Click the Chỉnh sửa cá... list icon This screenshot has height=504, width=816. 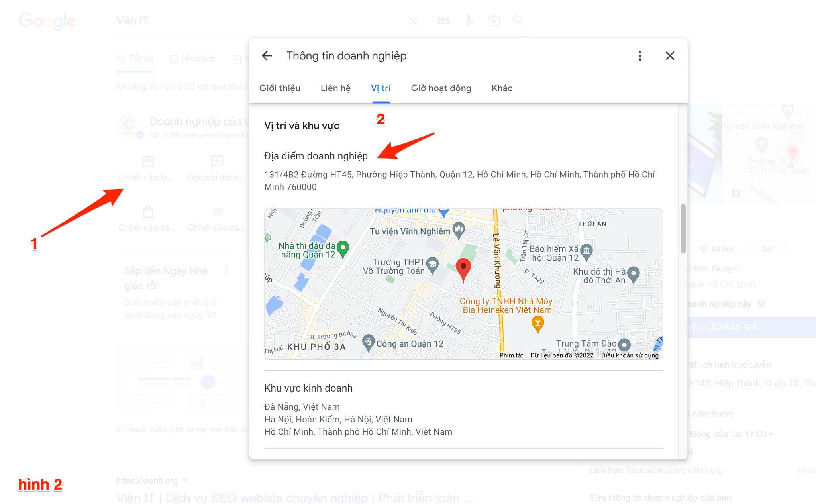(217, 212)
